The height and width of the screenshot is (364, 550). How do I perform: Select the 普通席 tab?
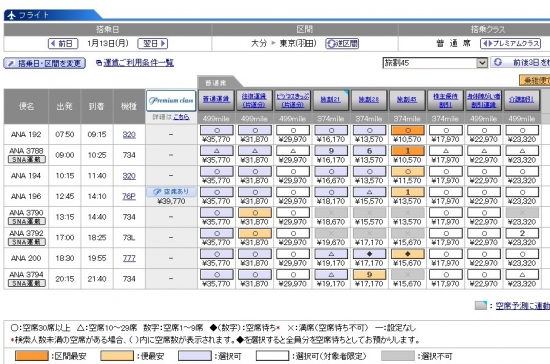click(x=216, y=83)
